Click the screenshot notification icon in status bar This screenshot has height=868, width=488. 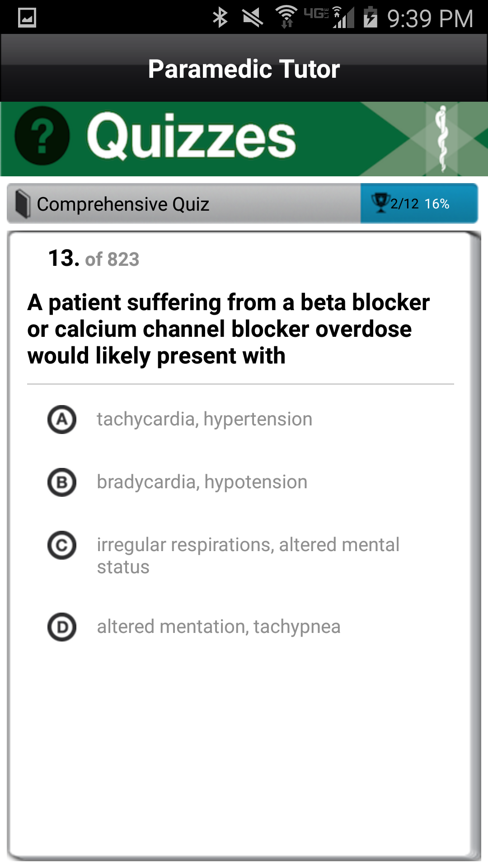click(28, 18)
